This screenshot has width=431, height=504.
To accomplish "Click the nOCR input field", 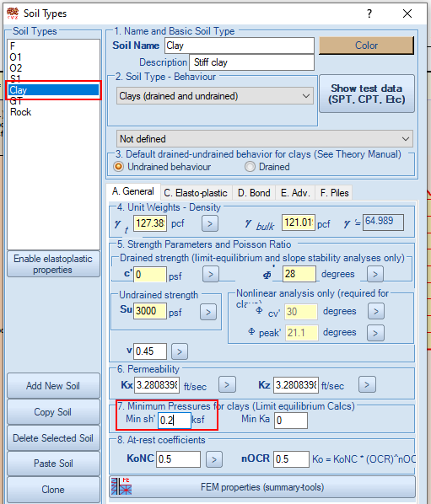I will click(291, 459).
